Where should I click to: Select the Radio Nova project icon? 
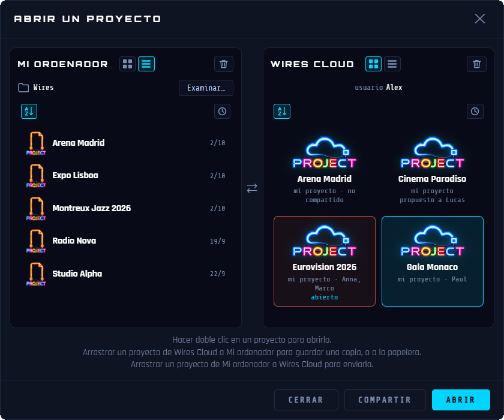click(x=36, y=241)
